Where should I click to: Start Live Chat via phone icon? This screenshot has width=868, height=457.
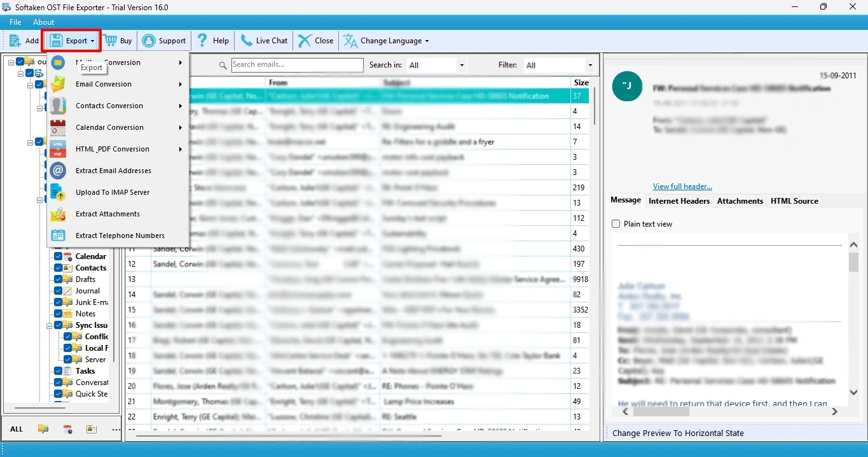[246, 41]
